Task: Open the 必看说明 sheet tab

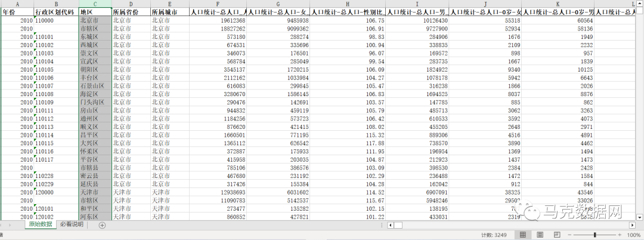Action: pos(72,224)
